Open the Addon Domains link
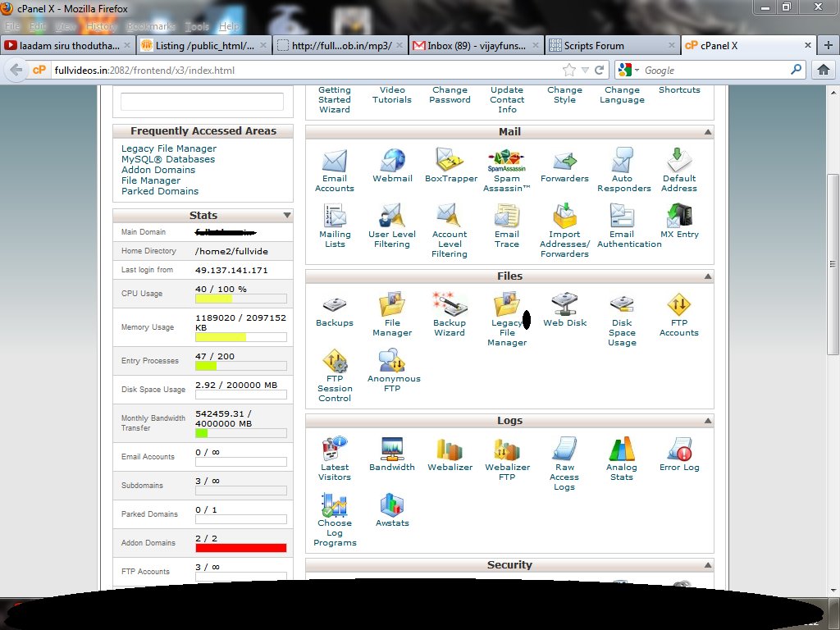This screenshot has height=630, width=840. click(x=158, y=170)
